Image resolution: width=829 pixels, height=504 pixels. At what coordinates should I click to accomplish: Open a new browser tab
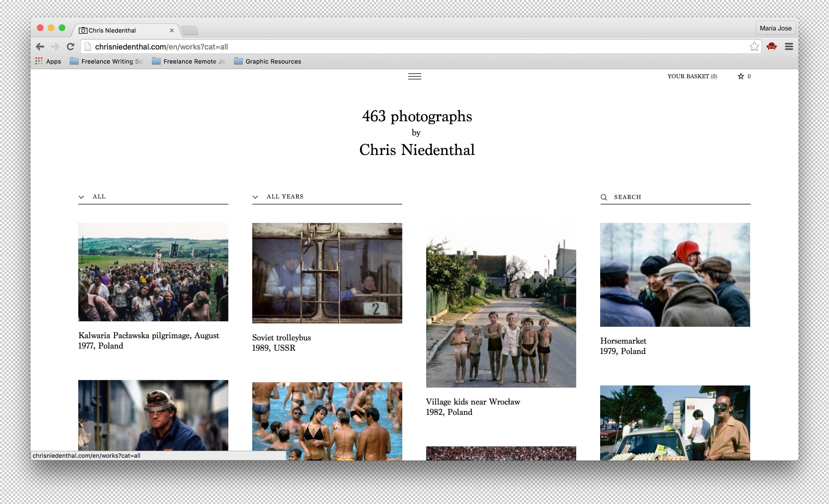point(190,31)
